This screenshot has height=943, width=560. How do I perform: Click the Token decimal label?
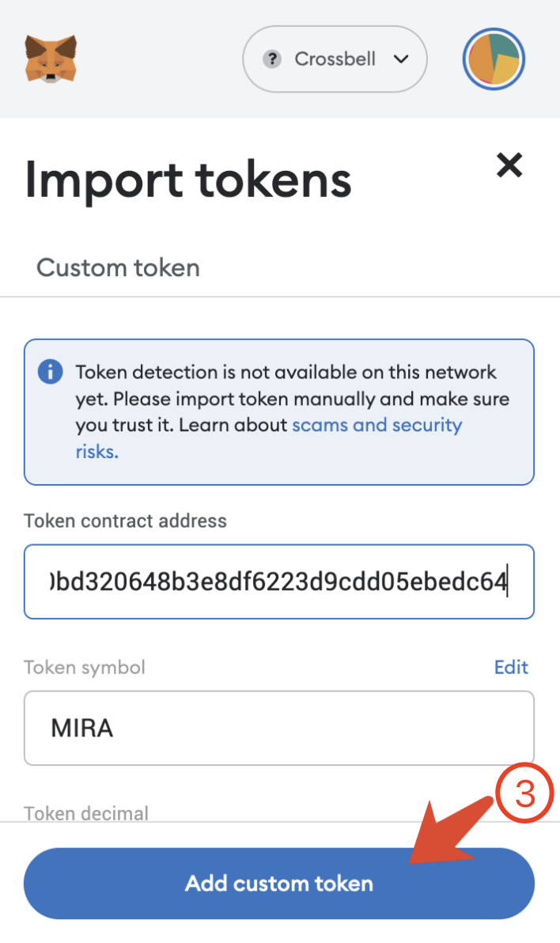86,812
